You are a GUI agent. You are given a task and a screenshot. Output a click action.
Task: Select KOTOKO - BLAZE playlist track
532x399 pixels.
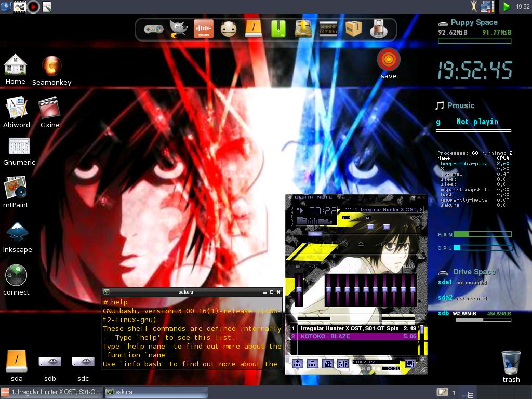coord(354,336)
